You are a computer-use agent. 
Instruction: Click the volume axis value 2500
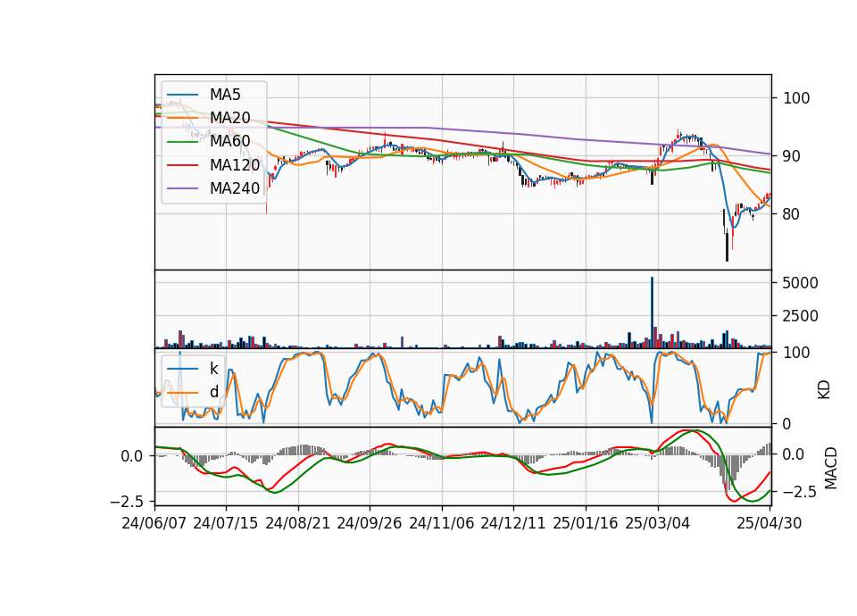pyautogui.click(x=800, y=316)
